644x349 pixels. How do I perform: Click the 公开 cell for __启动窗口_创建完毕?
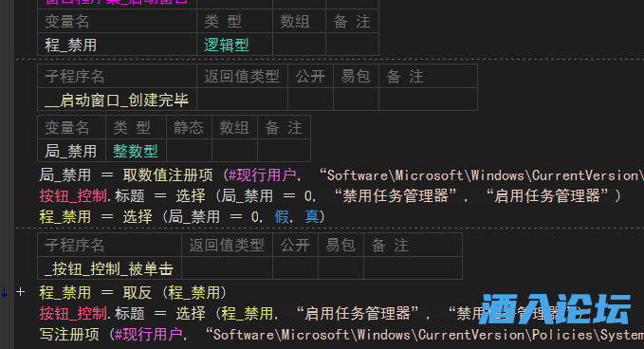coord(310,100)
